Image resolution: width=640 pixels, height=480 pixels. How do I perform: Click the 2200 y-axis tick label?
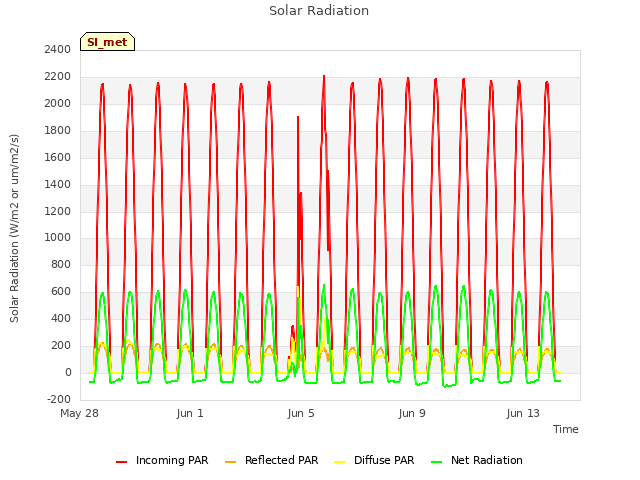click(58, 76)
